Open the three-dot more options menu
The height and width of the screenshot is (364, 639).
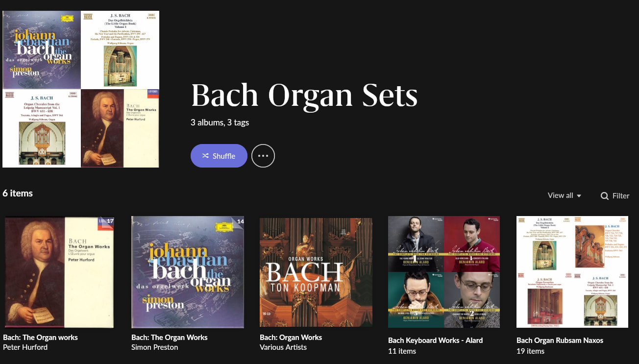point(263,156)
